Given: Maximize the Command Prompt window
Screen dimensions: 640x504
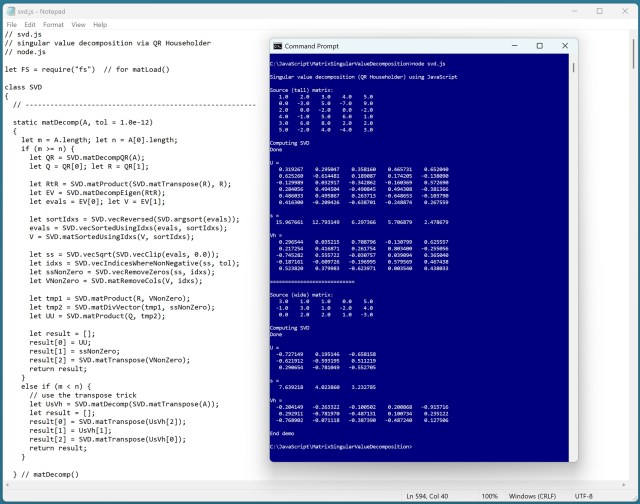Looking at the screenshot, I should (539, 46).
